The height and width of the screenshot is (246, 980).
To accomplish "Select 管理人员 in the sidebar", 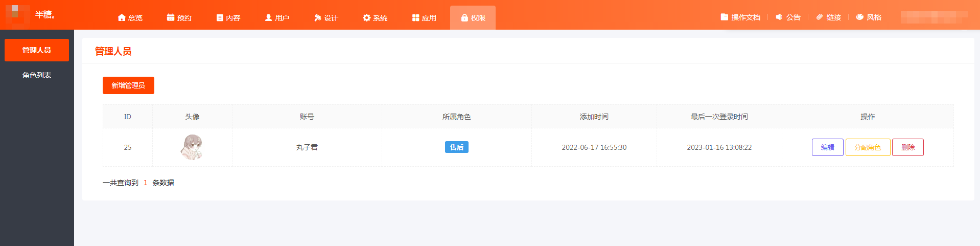I will click(x=37, y=50).
